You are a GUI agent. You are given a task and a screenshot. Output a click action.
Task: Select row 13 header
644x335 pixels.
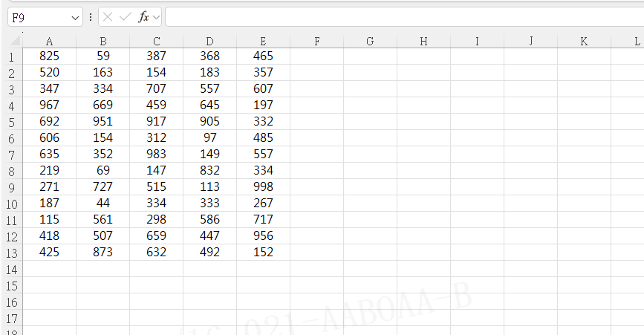coord(11,252)
